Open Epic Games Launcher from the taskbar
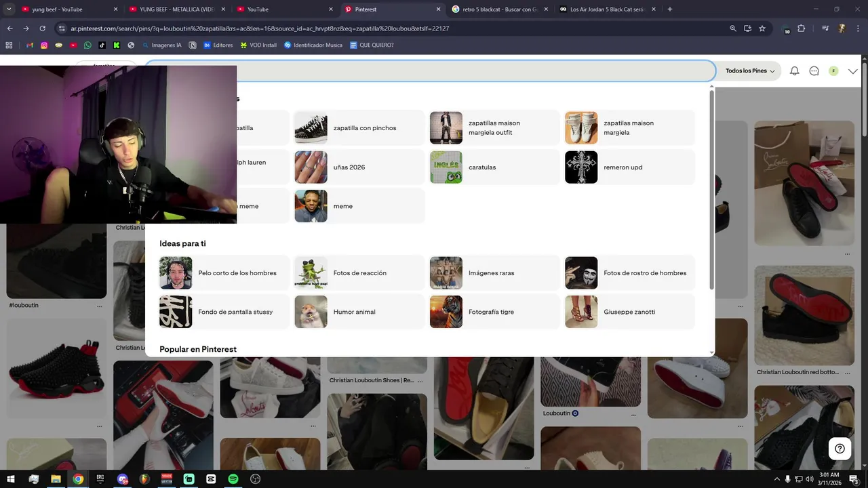Image resolution: width=868 pixels, height=488 pixels. pyautogui.click(x=100, y=479)
